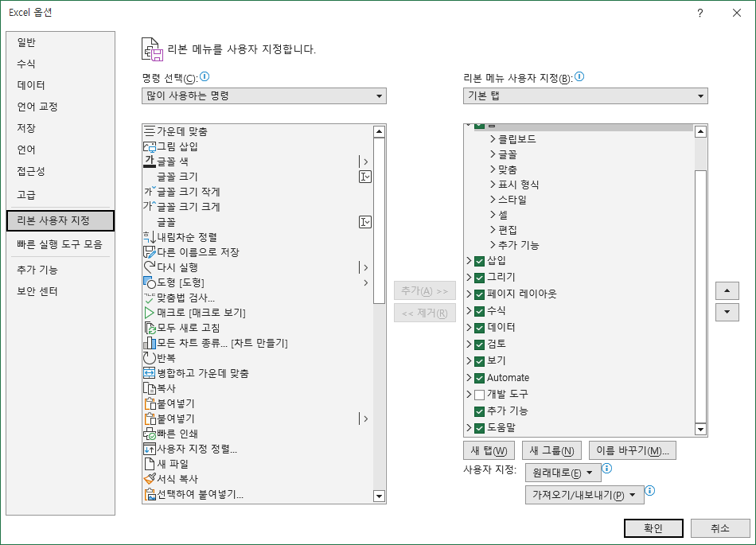Pick the 글꼴 크기 크게 icon
756x545 pixels.
coord(150,207)
